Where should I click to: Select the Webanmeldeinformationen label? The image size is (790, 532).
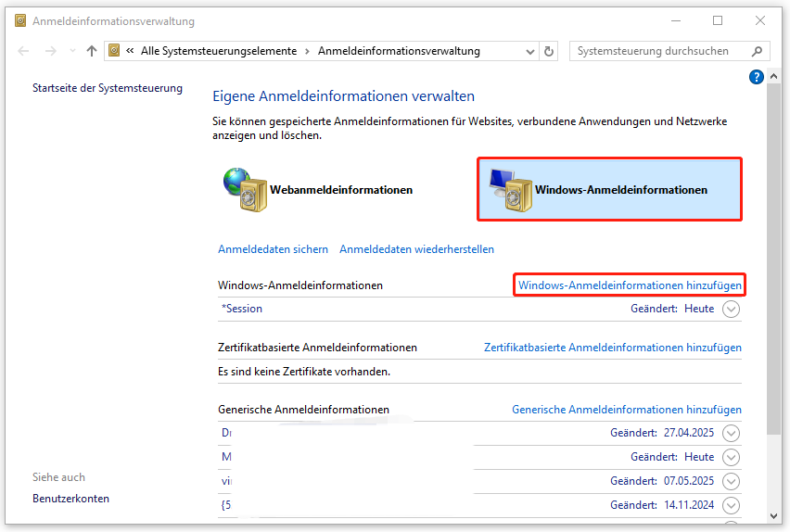[x=341, y=190]
